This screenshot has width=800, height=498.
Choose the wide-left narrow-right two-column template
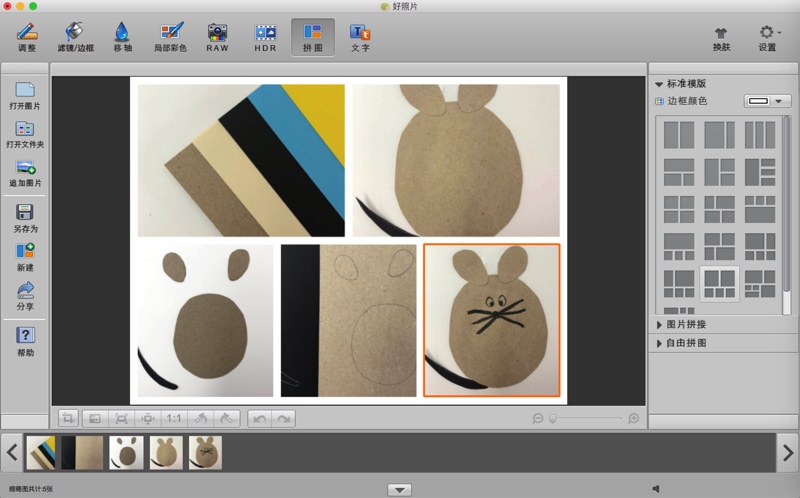click(719, 135)
